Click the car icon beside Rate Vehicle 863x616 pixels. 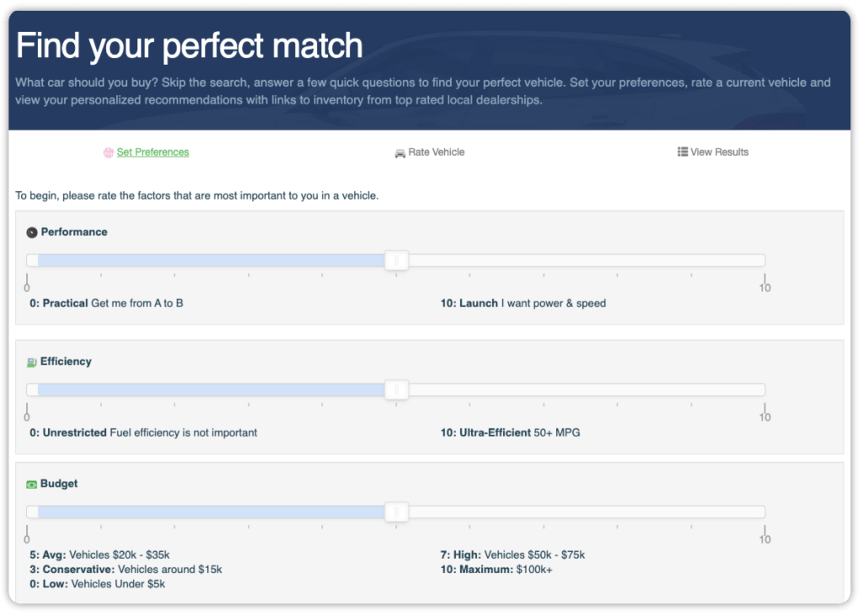coord(400,153)
